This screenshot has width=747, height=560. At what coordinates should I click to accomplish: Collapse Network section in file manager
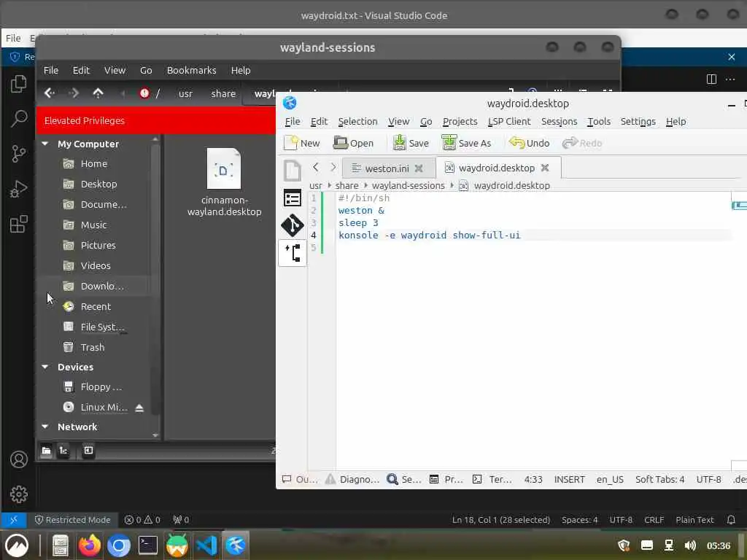[45, 426]
